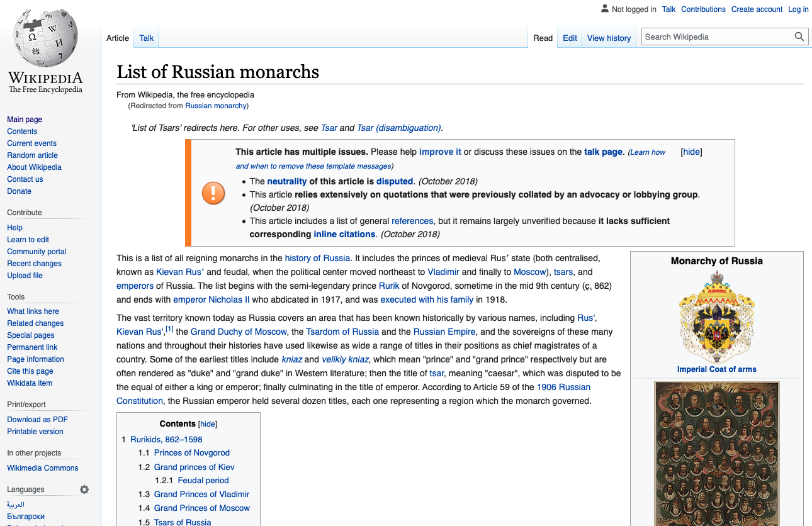This screenshot has width=812, height=526.
Task: Open the 'talk page' link in banner
Action: (x=603, y=152)
